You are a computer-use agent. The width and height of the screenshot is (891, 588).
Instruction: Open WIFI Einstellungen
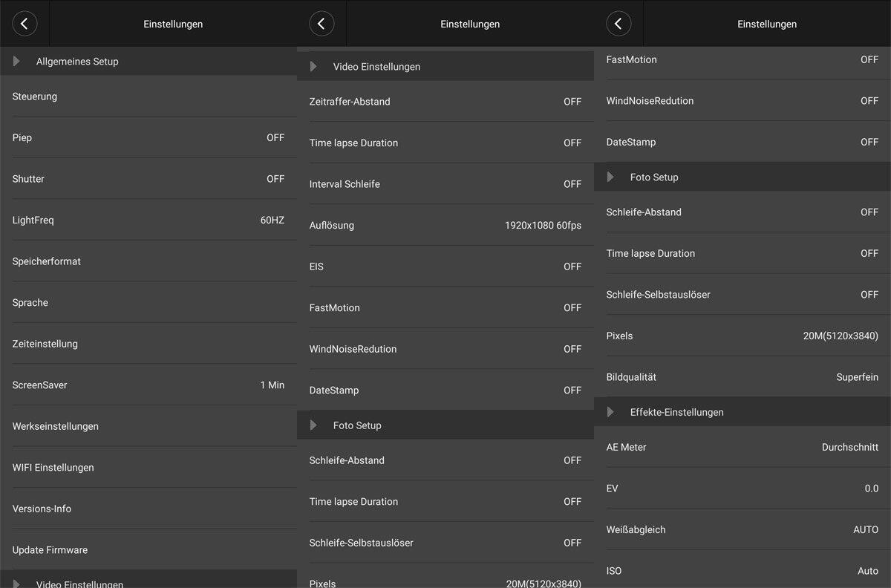(148, 468)
